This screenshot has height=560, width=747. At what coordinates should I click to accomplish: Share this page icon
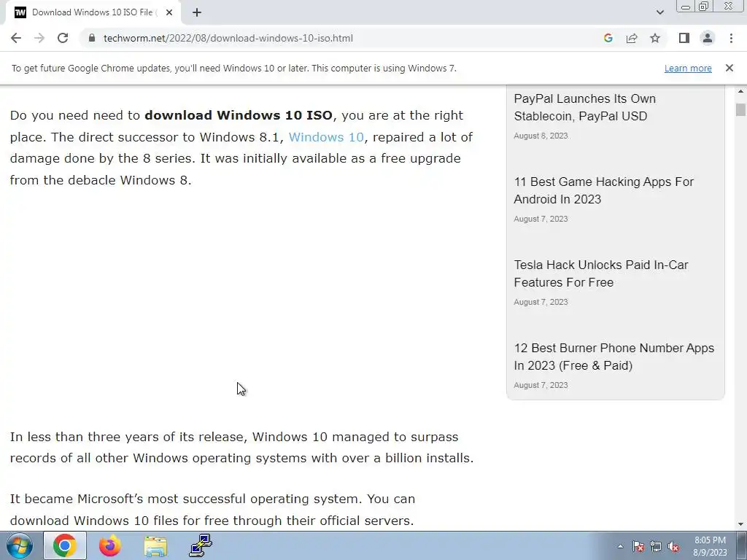click(x=632, y=38)
